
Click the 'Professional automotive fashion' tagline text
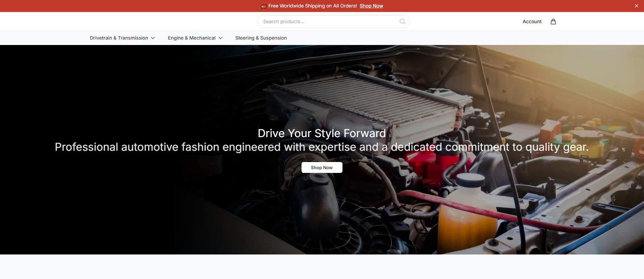(322, 147)
